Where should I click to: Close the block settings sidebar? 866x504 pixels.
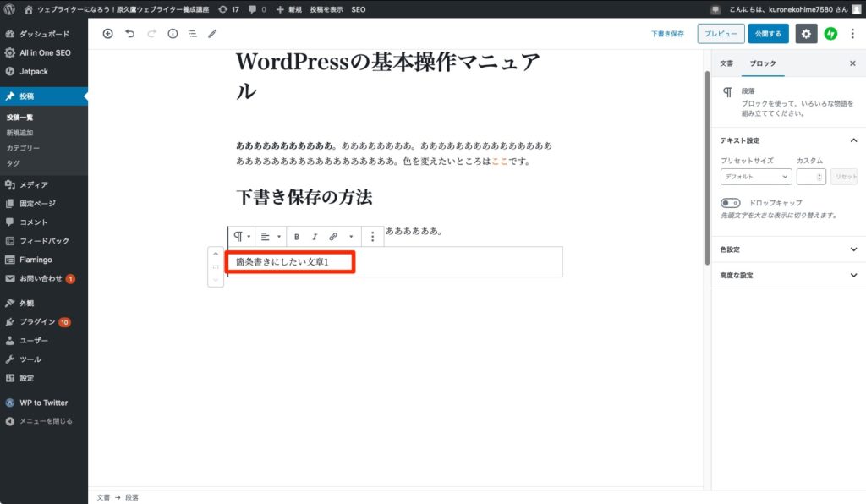(852, 63)
